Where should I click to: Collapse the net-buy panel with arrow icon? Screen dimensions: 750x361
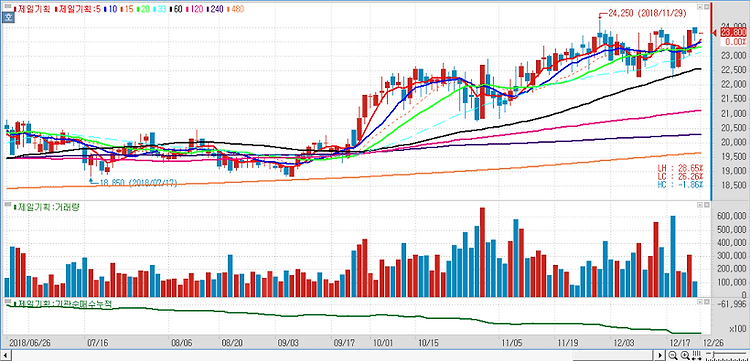700,302
